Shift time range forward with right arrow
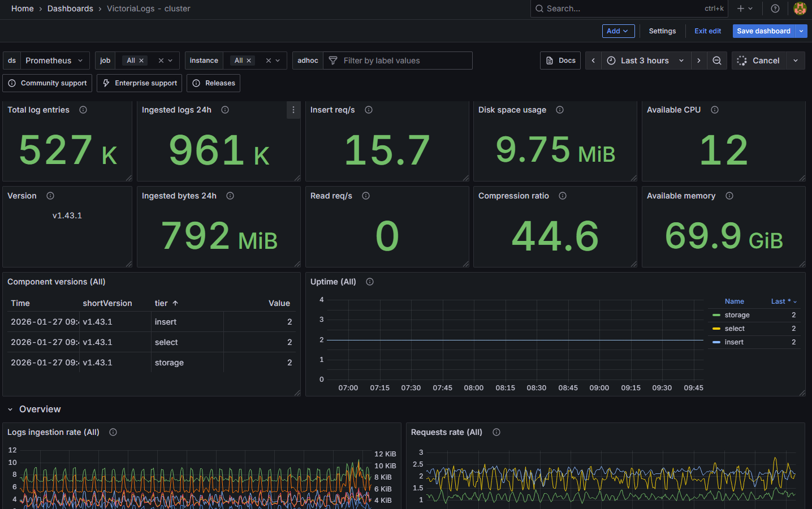 click(x=699, y=61)
